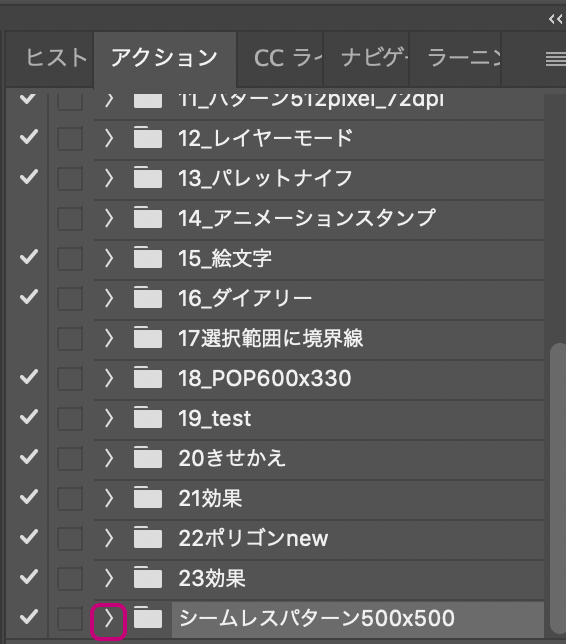Expand the 20きせかえ action set
Screen dimensions: 566x644
tap(108, 458)
